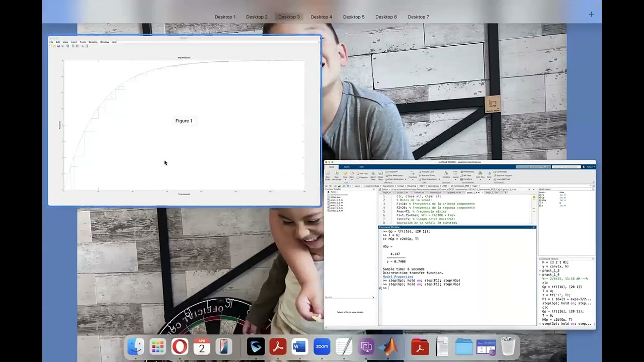
Task: Click New Figure icon in figure toolbar
Action: (x=50, y=46)
